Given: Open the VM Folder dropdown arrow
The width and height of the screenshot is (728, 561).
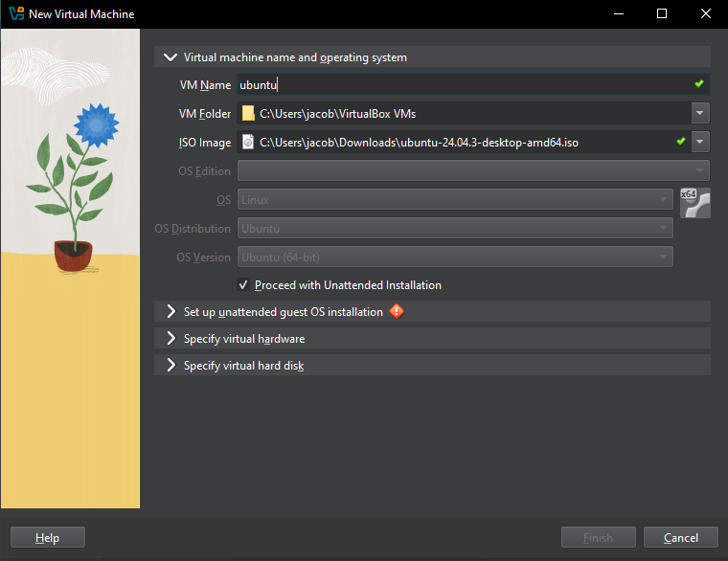Looking at the screenshot, I should [700, 114].
